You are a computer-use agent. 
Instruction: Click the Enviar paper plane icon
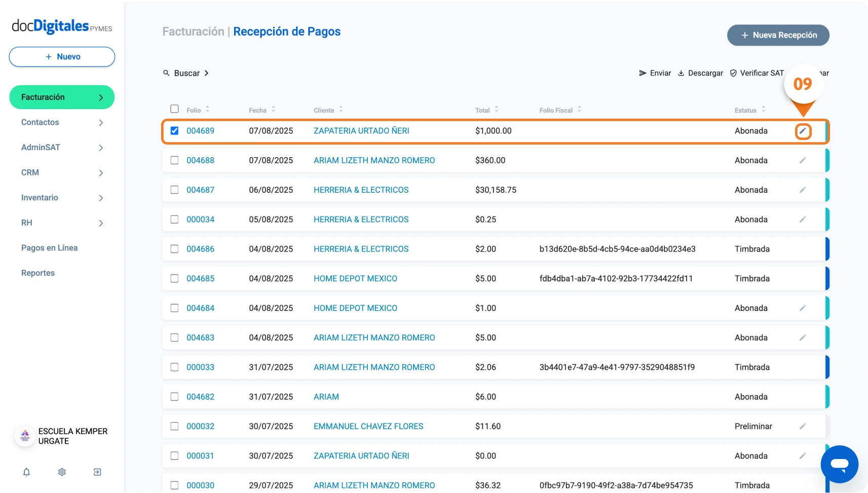643,73
